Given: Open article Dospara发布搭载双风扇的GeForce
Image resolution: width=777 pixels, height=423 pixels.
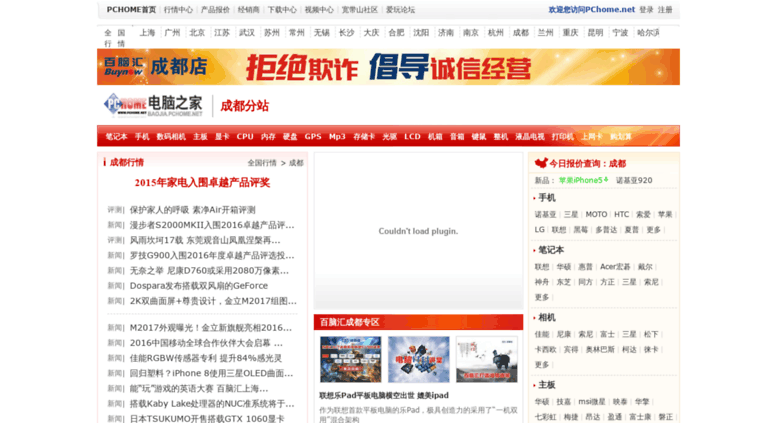Looking at the screenshot, I should tap(199, 286).
